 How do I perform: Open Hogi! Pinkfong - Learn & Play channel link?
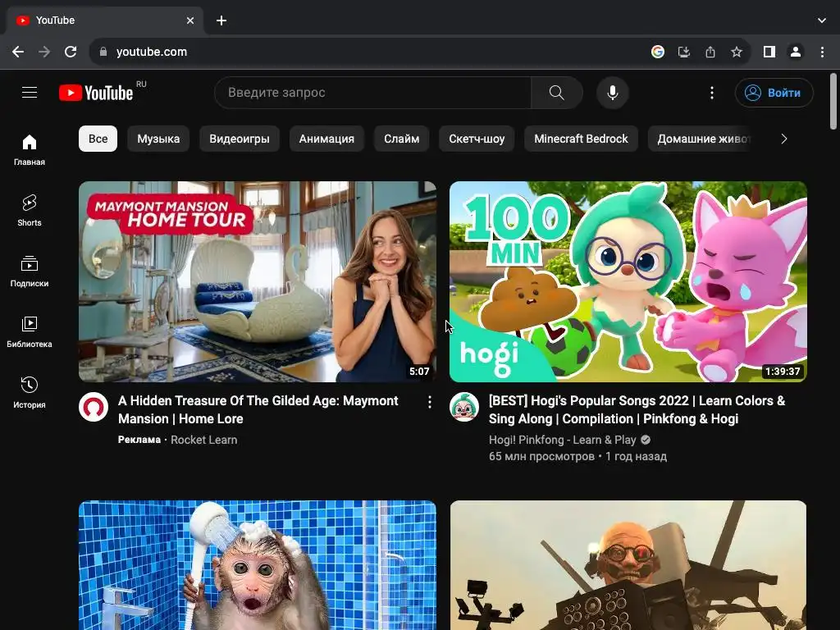[563, 440]
